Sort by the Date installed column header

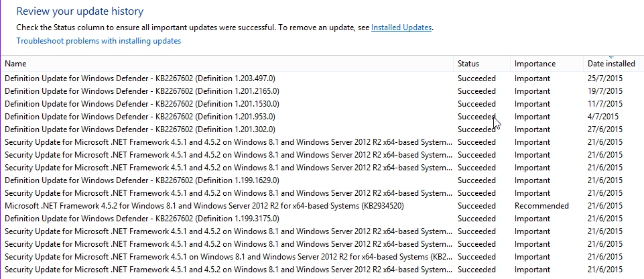(x=611, y=64)
